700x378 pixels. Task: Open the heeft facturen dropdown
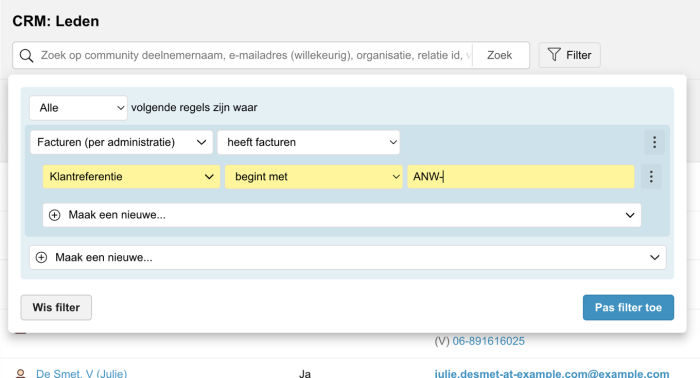point(308,142)
